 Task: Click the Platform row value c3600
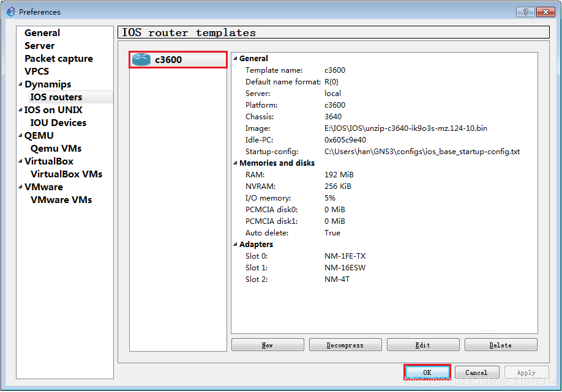[x=335, y=105]
